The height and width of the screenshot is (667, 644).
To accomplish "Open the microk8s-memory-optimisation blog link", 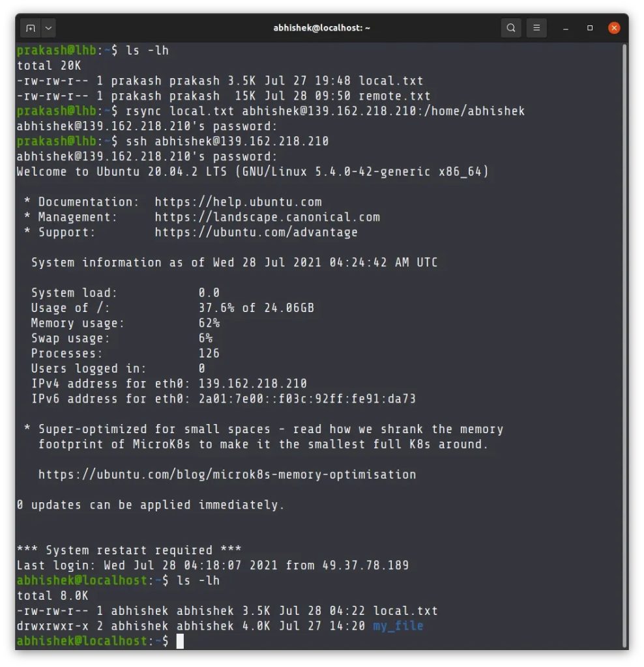I will tap(227, 474).
